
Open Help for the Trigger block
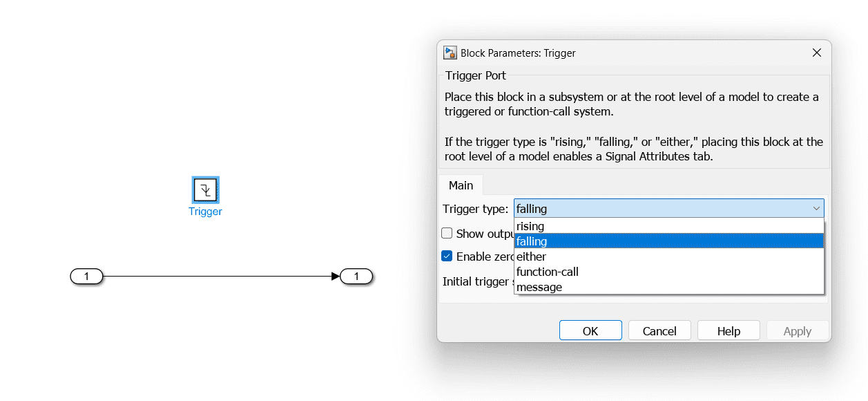tap(728, 331)
